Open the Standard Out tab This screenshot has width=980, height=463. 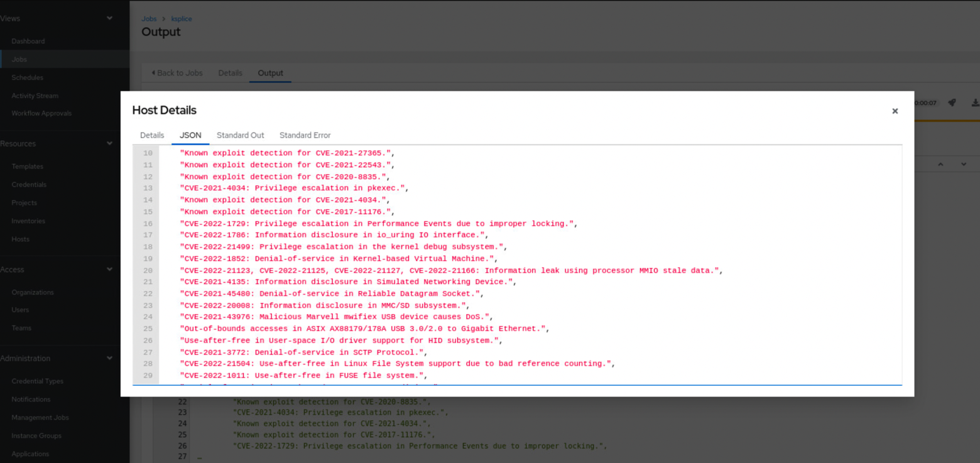(241, 135)
